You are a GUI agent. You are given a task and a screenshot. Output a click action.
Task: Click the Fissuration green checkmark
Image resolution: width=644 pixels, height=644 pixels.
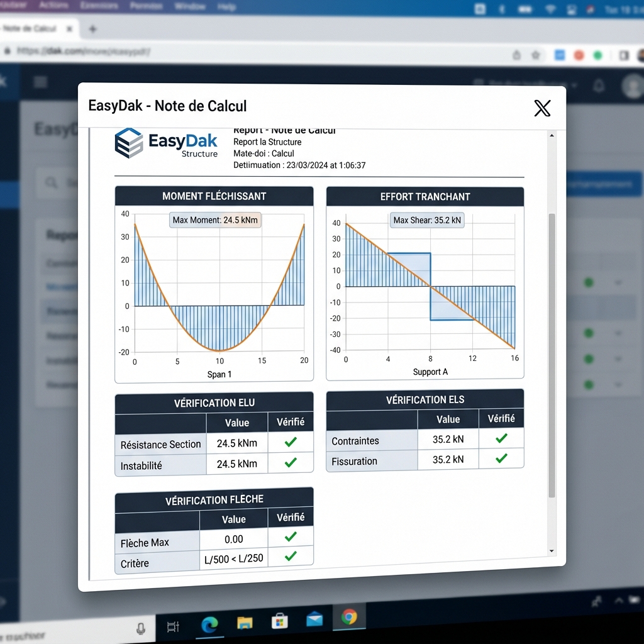(501, 458)
